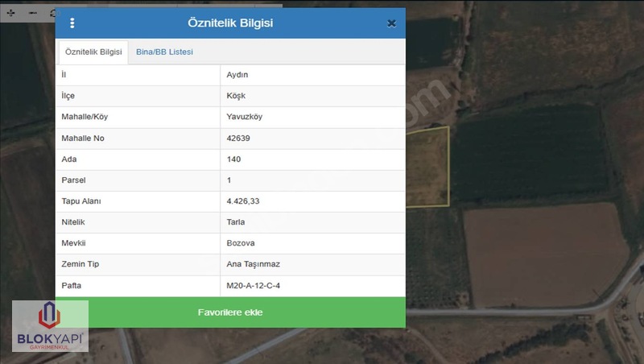Select the Mahalle No value 42639
The height and width of the screenshot is (364, 644).
(x=238, y=138)
